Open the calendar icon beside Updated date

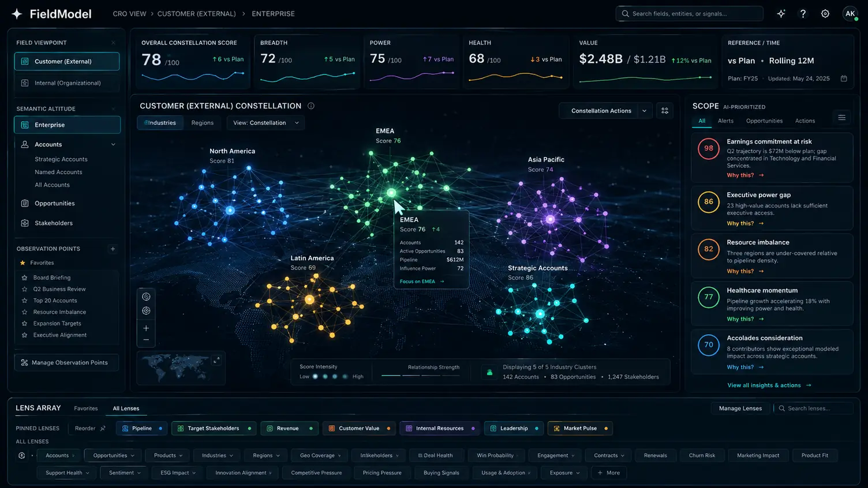coord(844,78)
